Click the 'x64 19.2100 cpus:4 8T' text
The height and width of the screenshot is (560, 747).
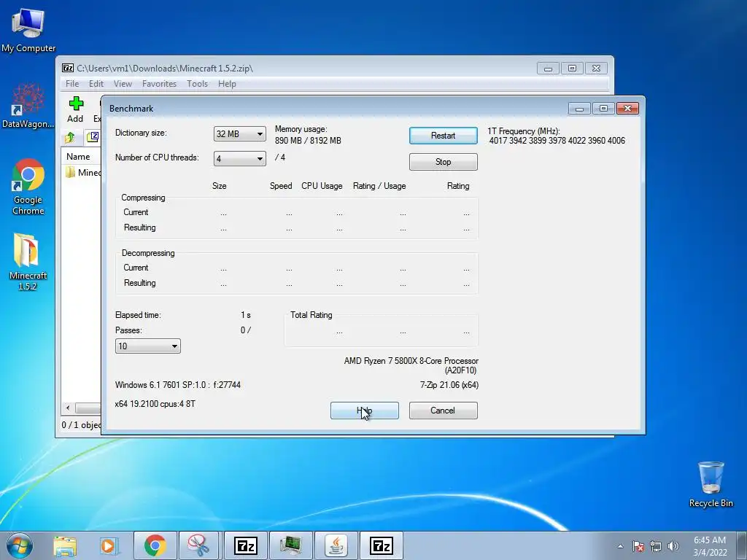coord(155,404)
